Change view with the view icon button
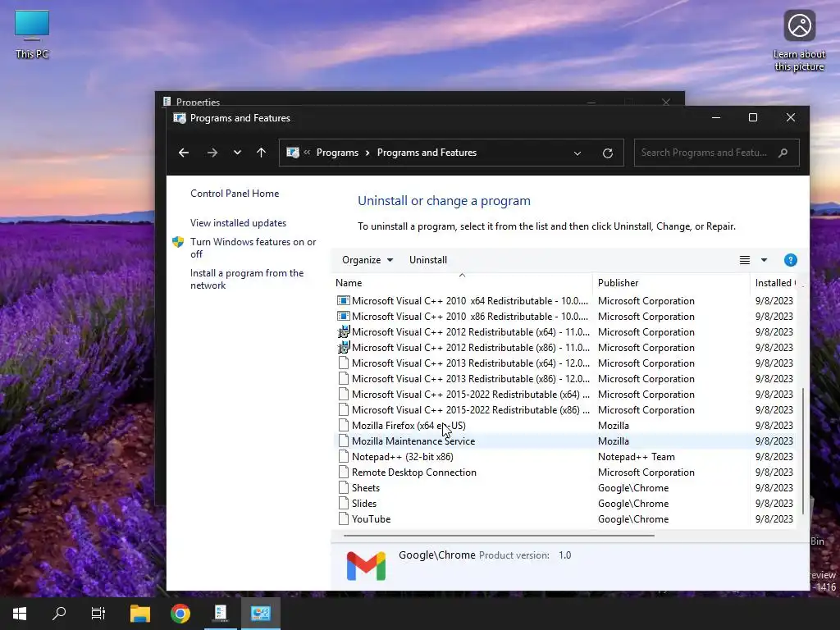 (x=745, y=260)
